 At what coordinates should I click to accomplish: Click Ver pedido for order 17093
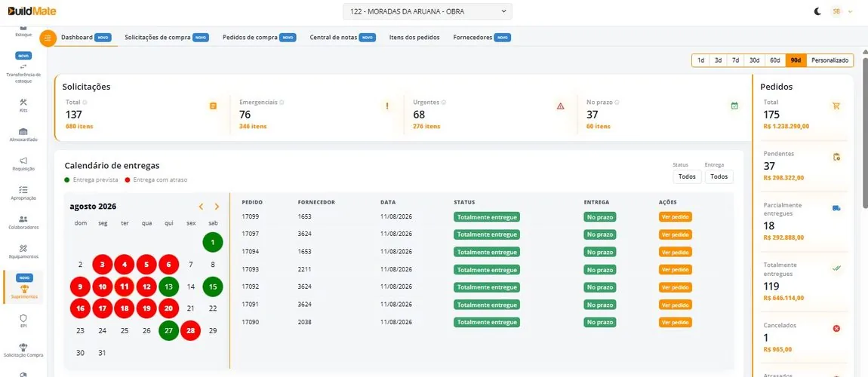pyautogui.click(x=676, y=270)
